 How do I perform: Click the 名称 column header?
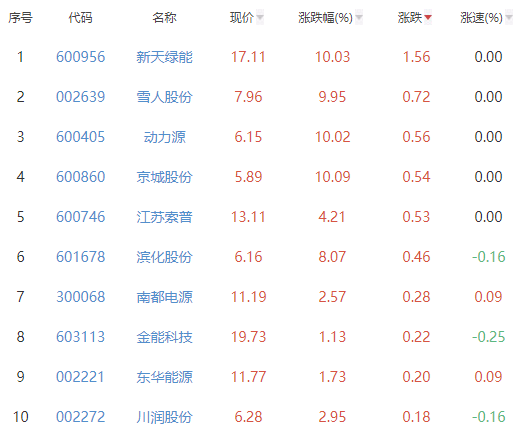tap(164, 18)
